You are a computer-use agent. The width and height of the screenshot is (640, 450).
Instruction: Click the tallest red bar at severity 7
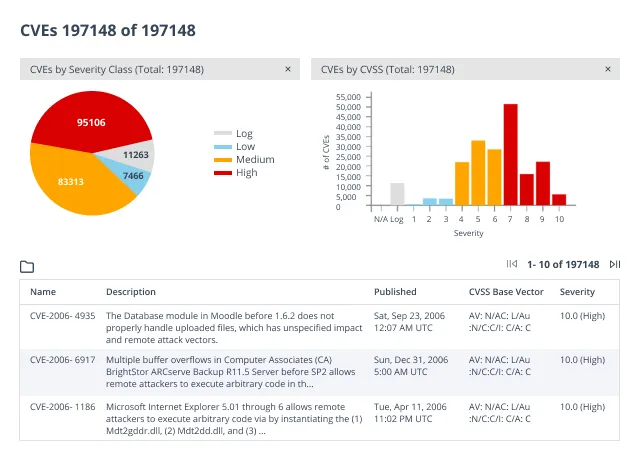pos(511,154)
